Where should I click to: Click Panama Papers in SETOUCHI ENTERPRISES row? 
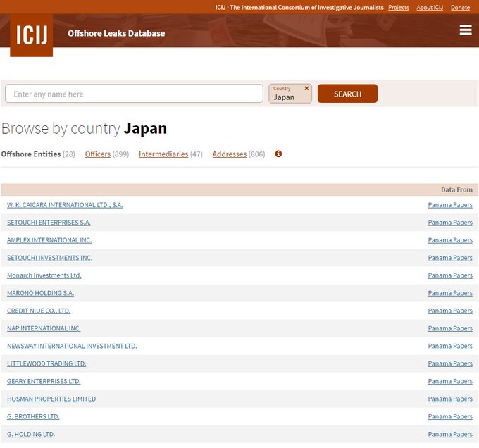tap(450, 223)
